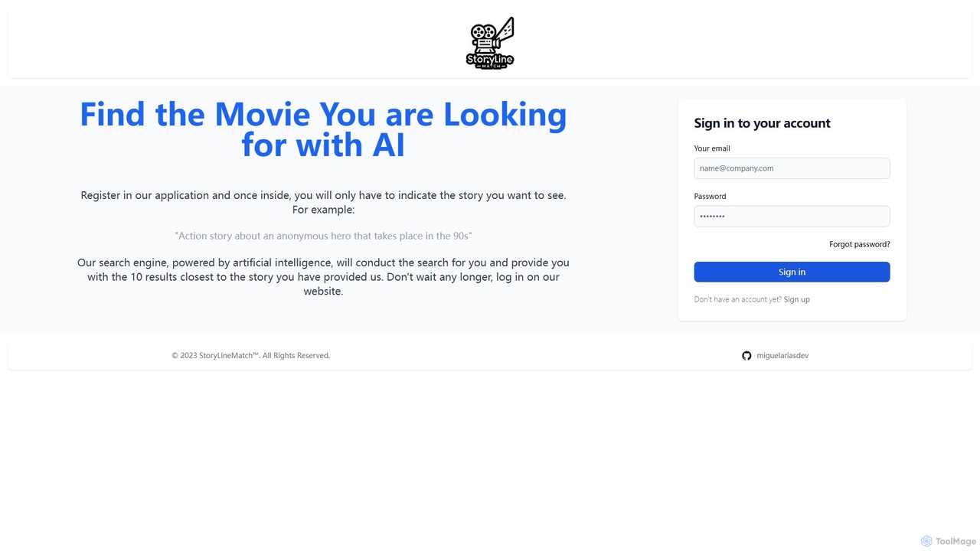This screenshot has width=980, height=551.
Task: Click the blue Sign in button
Action: 792,272
